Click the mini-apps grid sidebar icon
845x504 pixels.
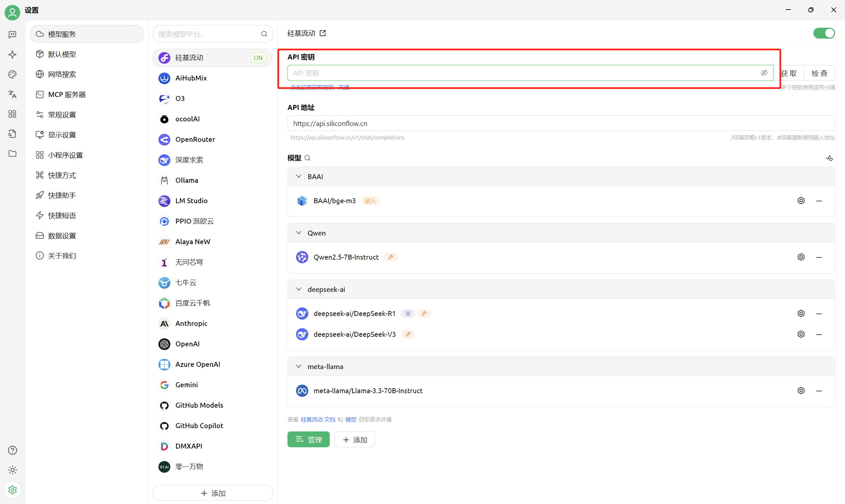[12, 114]
